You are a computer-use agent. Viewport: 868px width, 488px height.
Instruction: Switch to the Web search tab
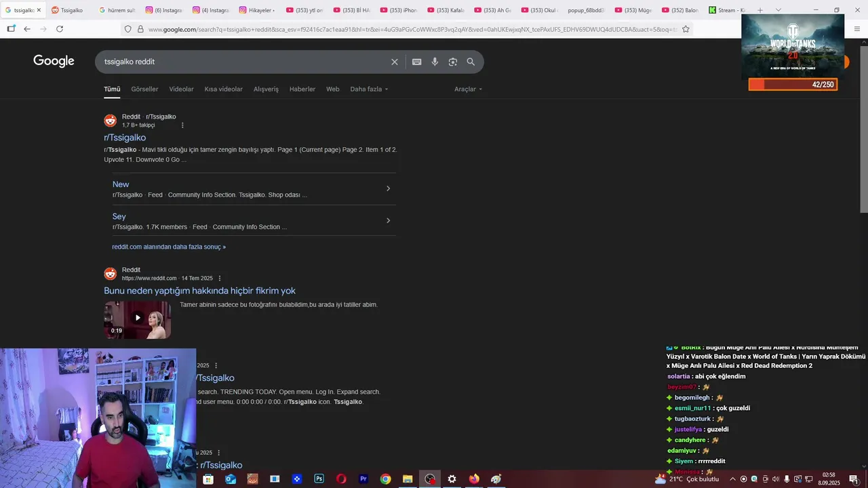point(332,89)
